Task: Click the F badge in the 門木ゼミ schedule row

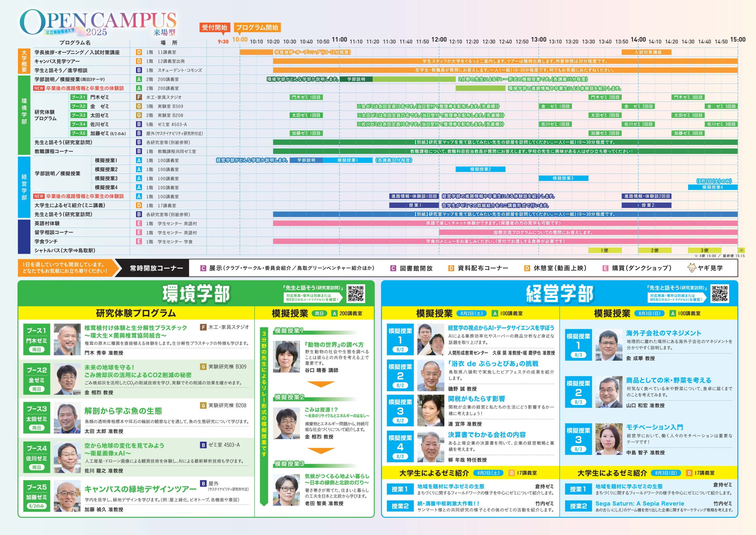Action: [139, 97]
